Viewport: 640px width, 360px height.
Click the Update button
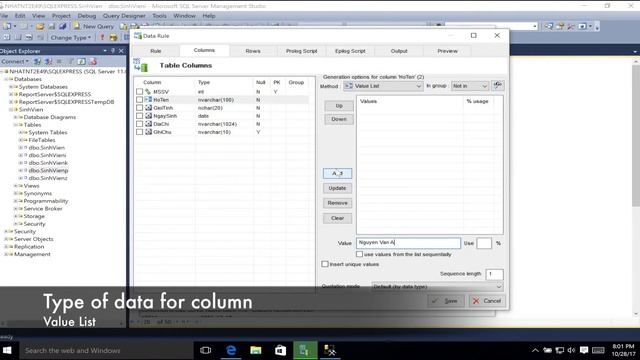[337, 188]
